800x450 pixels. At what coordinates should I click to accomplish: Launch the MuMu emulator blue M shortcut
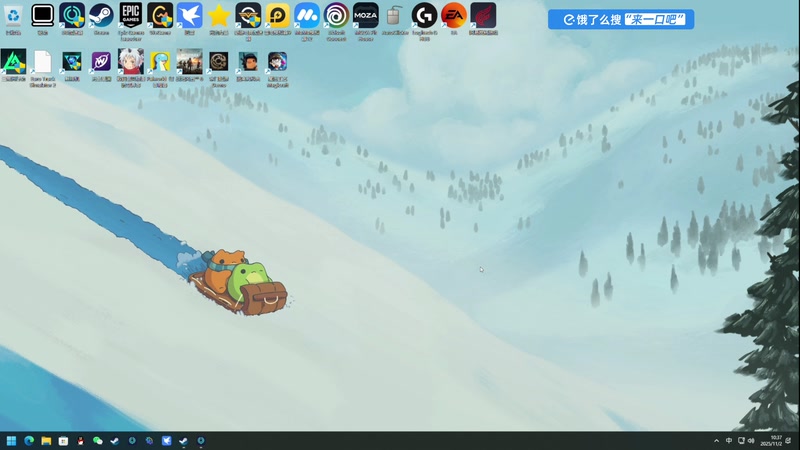(x=307, y=21)
